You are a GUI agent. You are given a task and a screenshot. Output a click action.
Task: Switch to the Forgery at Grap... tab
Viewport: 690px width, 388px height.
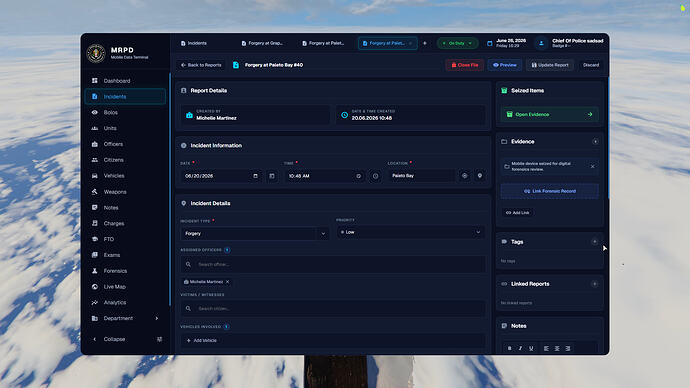[x=262, y=43]
